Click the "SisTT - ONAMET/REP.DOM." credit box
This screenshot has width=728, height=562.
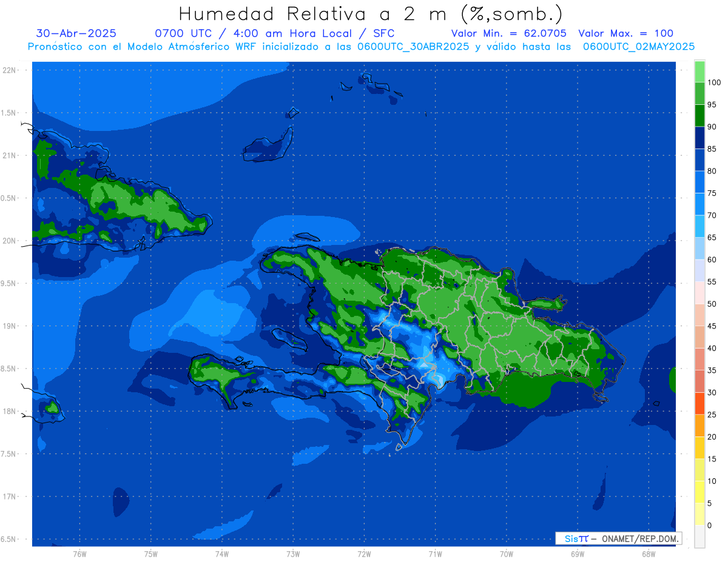tap(618, 538)
